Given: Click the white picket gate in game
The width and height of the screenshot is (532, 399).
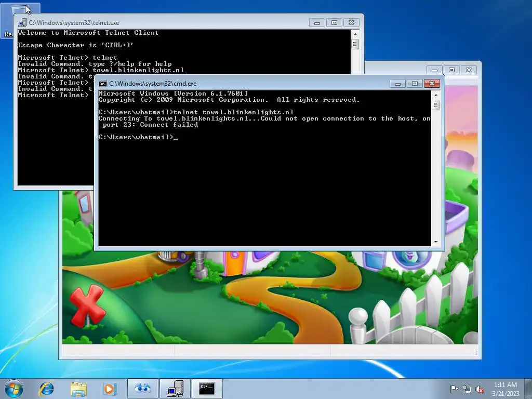Looking at the screenshot, I should (x=416, y=335).
